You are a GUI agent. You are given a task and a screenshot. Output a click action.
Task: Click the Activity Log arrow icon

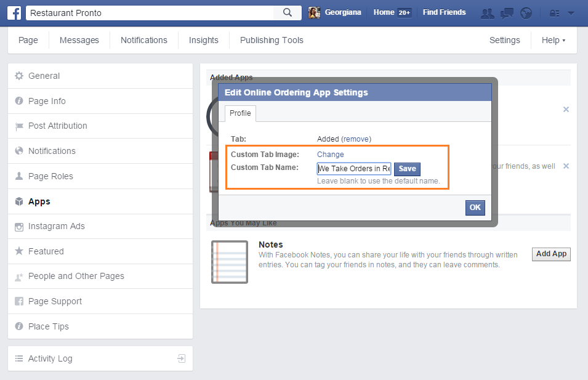pyautogui.click(x=182, y=358)
